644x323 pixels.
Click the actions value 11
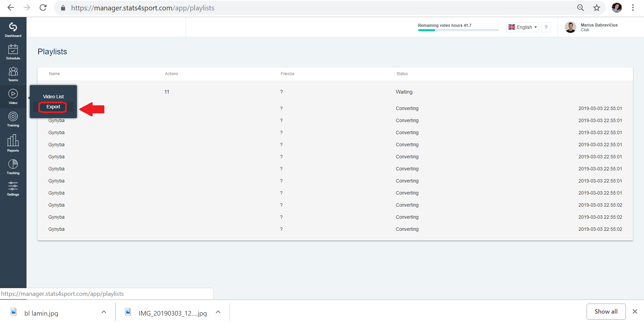[x=167, y=92]
